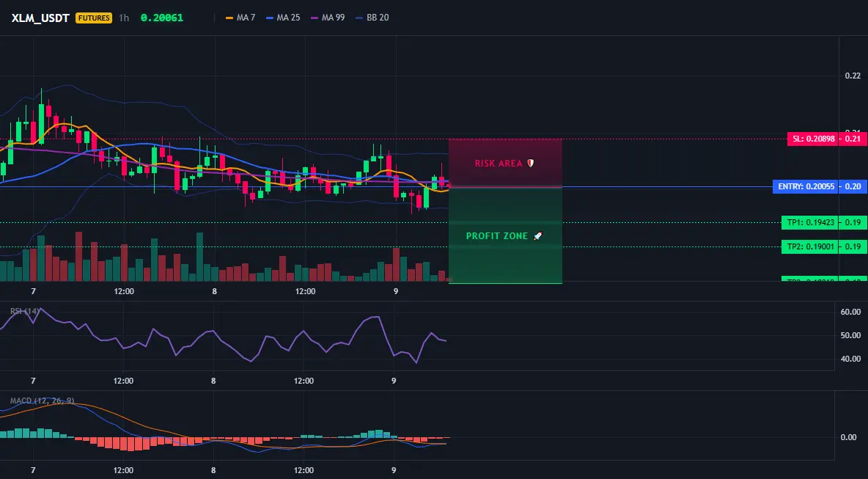The image size is (868, 479).
Task: Click the blue MA 25 color dash
Action: click(270, 18)
